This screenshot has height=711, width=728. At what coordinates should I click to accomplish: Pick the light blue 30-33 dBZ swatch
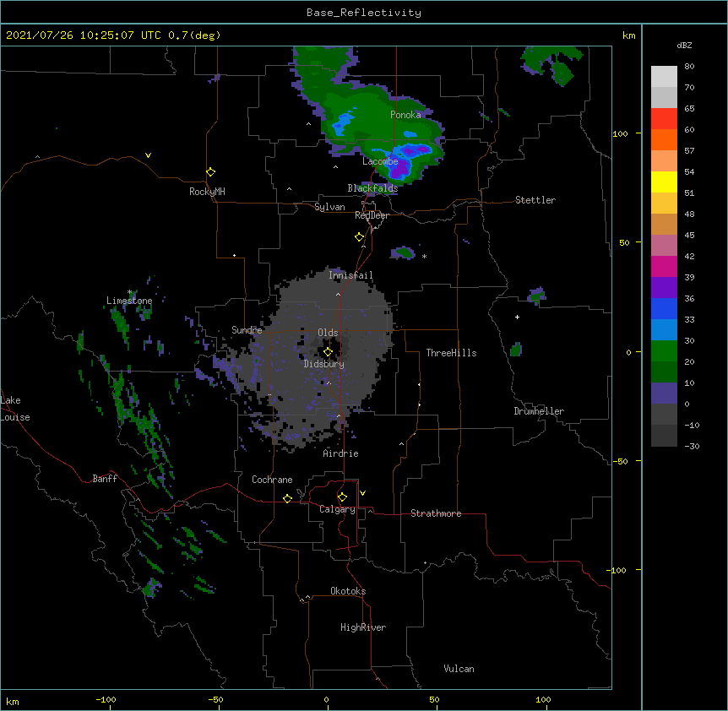664,330
